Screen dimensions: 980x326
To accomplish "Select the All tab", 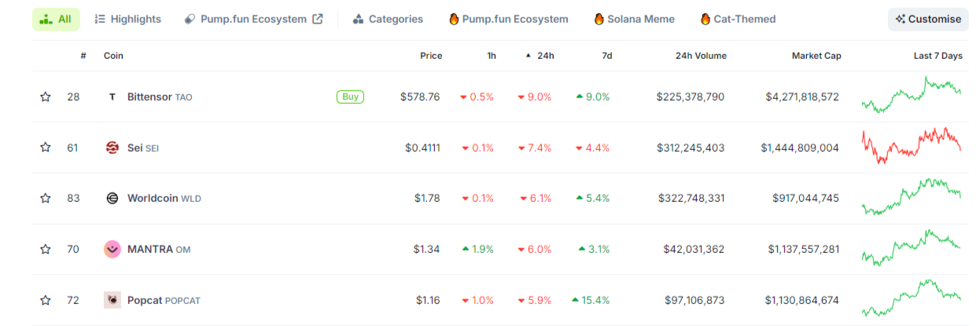I will (56, 19).
